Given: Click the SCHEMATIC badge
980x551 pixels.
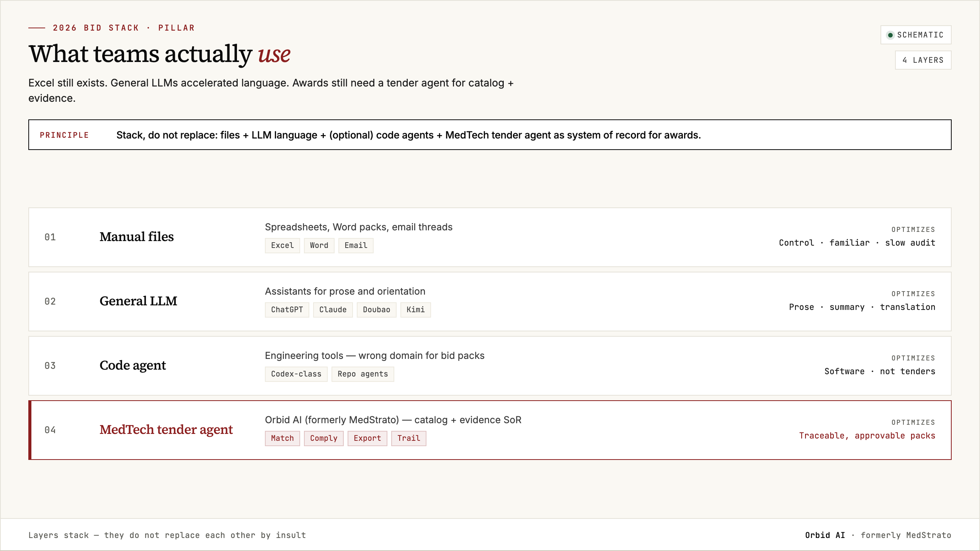Looking at the screenshot, I should [x=916, y=35].
